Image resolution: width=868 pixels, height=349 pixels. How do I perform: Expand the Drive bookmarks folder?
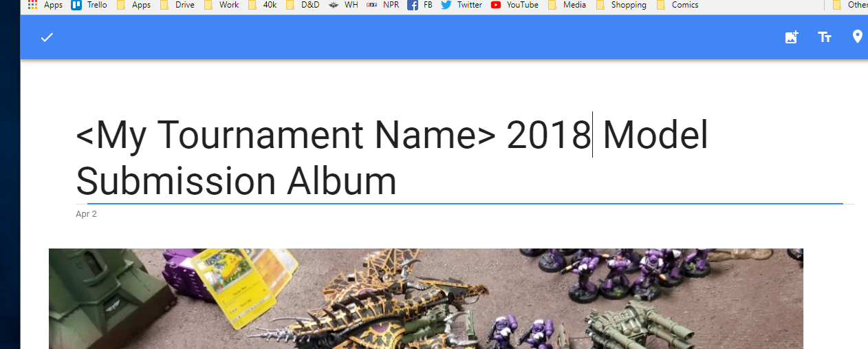(x=177, y=5)
